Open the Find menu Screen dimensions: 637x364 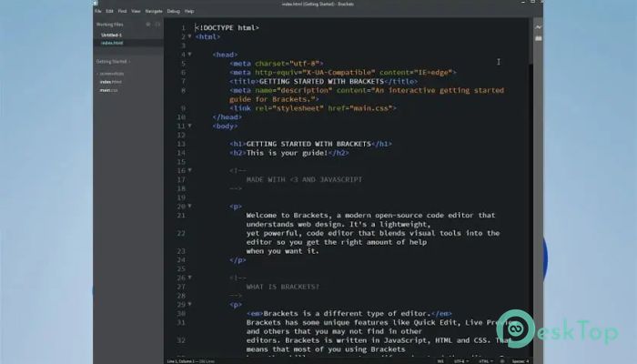(122, 11)
